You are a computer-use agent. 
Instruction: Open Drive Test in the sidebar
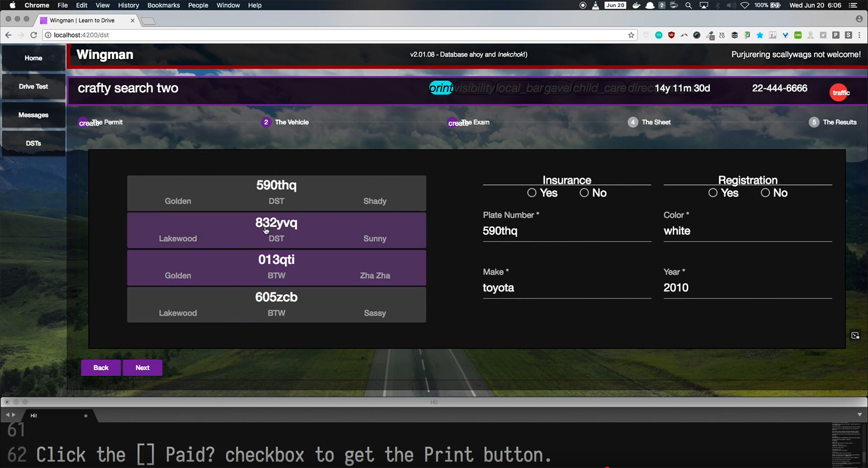[x=33, y=86]
